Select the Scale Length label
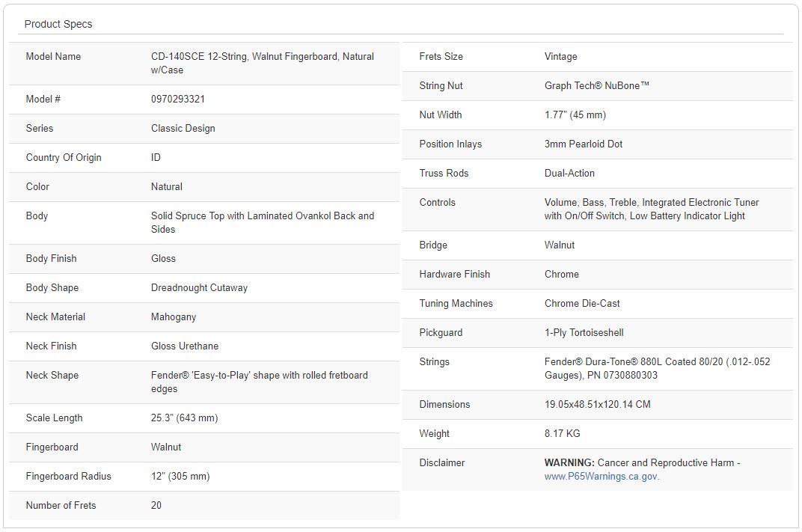802x532 pixels. coord(54,418)
